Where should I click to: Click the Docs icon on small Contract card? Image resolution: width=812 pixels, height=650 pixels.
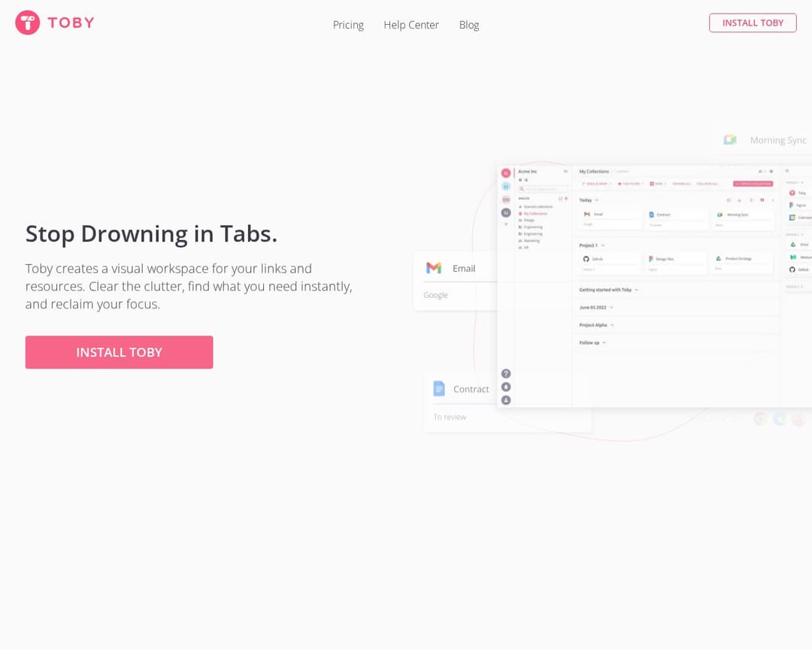pyautogui.click(x=651, y=214)
